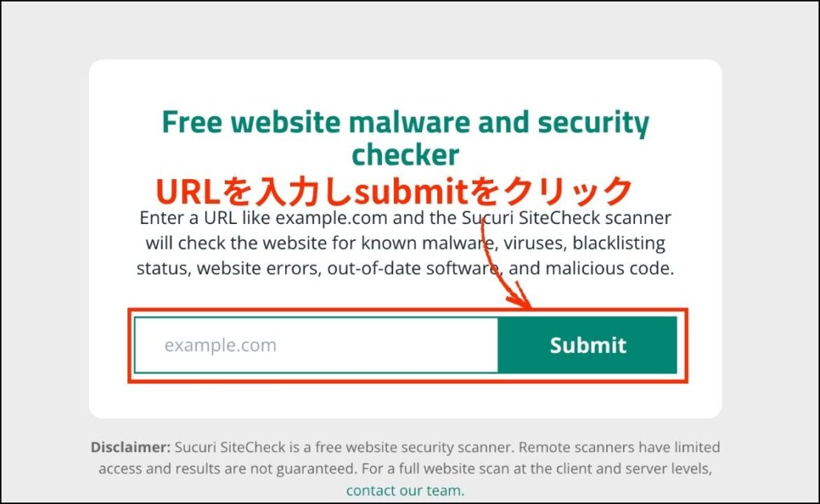
Task: Click URL in the red annotation
Action: pos(187,192)
